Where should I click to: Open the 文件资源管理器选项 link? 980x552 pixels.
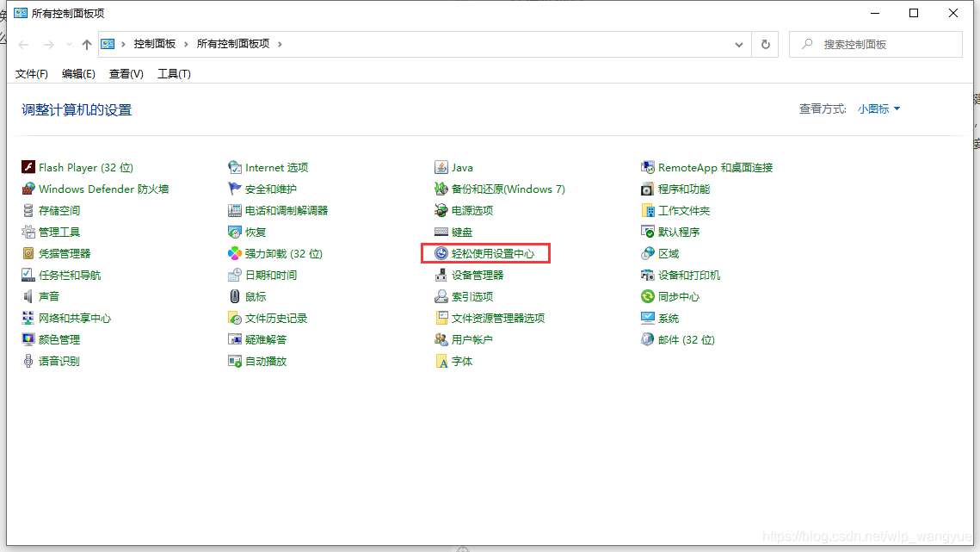tap(498, 318)
